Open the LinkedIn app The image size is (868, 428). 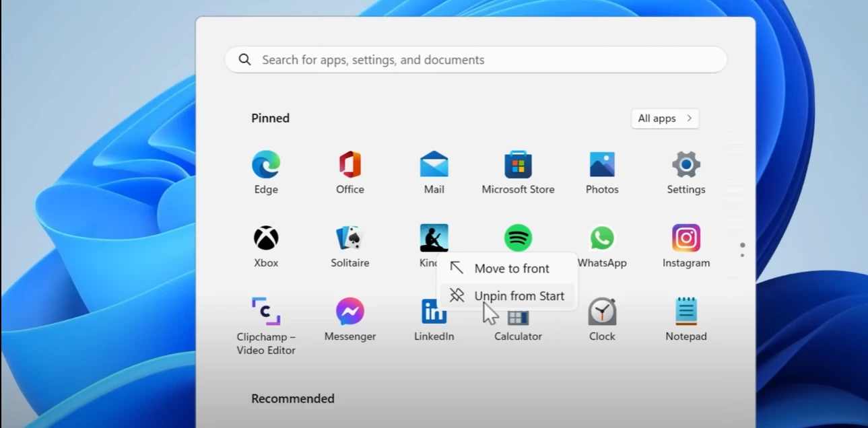[434, 312]
